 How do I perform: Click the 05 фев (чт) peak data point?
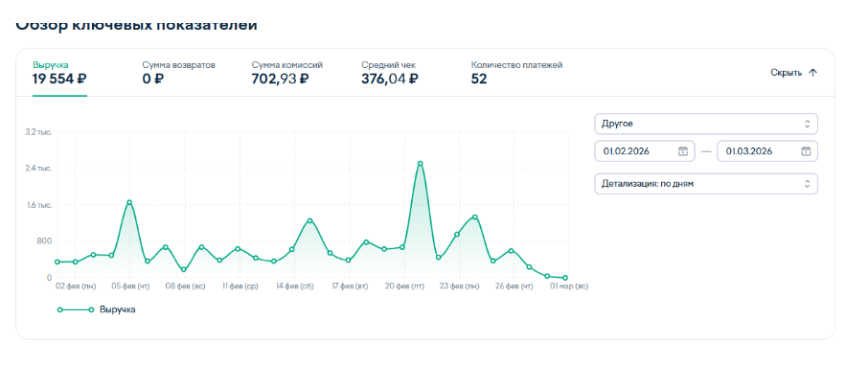point(129,202)
